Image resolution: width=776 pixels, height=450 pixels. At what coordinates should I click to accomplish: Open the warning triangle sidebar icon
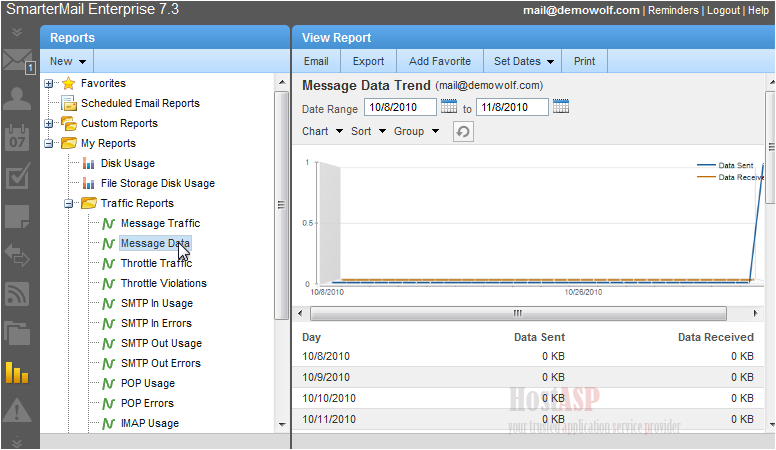coord(17,410)
